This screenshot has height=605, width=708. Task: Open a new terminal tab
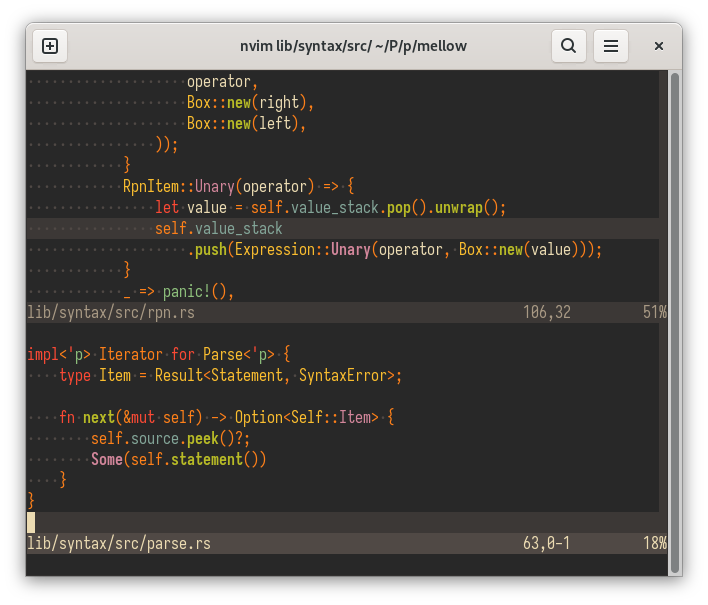(50, 45)
